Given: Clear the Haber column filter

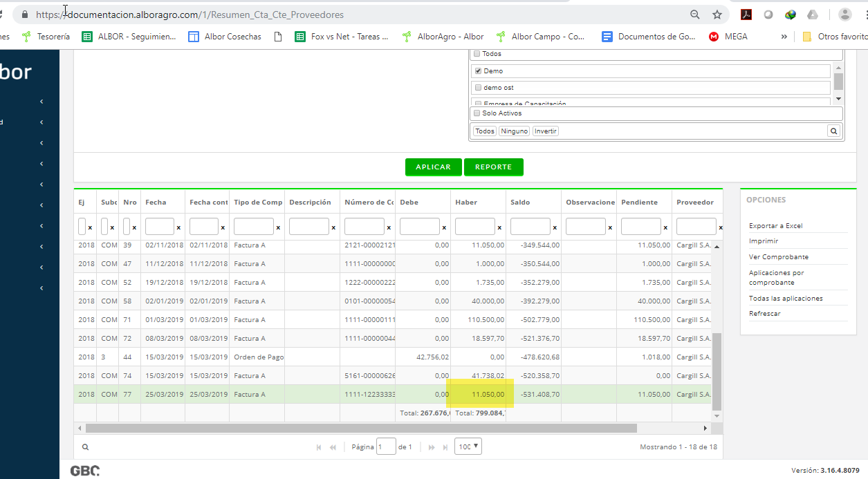Looking at the screenshot, I should point(499,227).
